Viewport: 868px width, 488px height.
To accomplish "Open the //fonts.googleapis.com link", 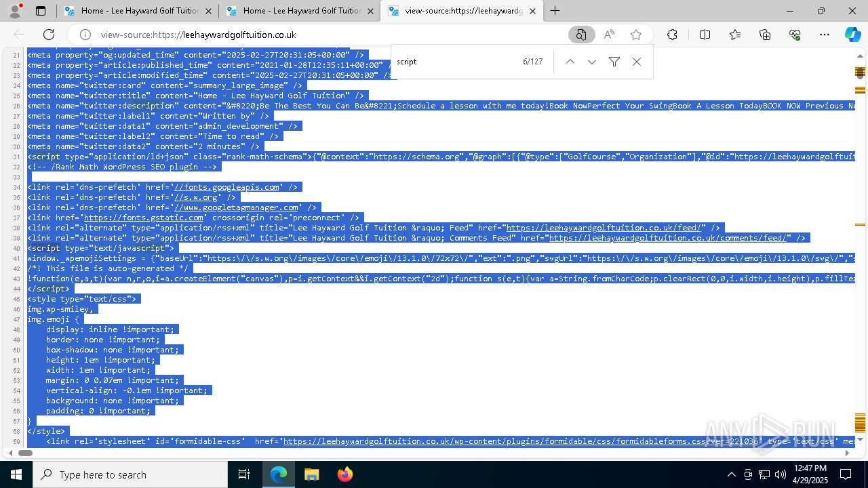I will (226, 187).
